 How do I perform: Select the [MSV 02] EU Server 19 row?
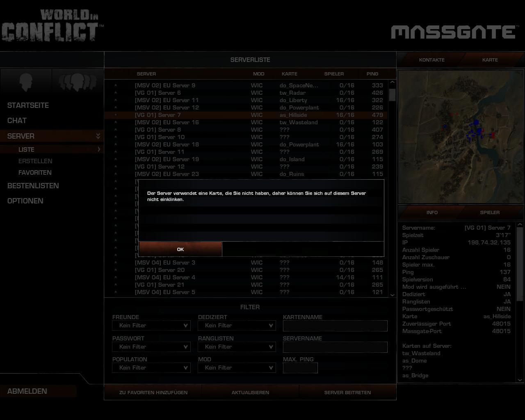tap(246, 159)
